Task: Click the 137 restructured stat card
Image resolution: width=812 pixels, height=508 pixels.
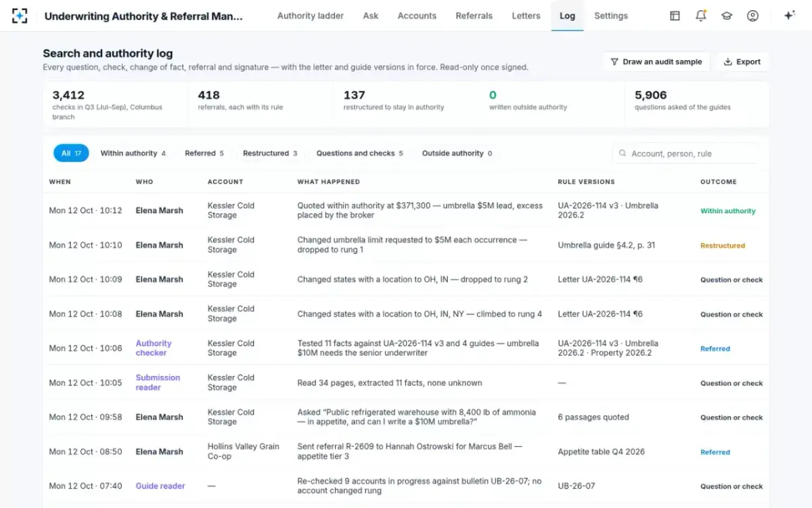Action: tap(406, 104)
